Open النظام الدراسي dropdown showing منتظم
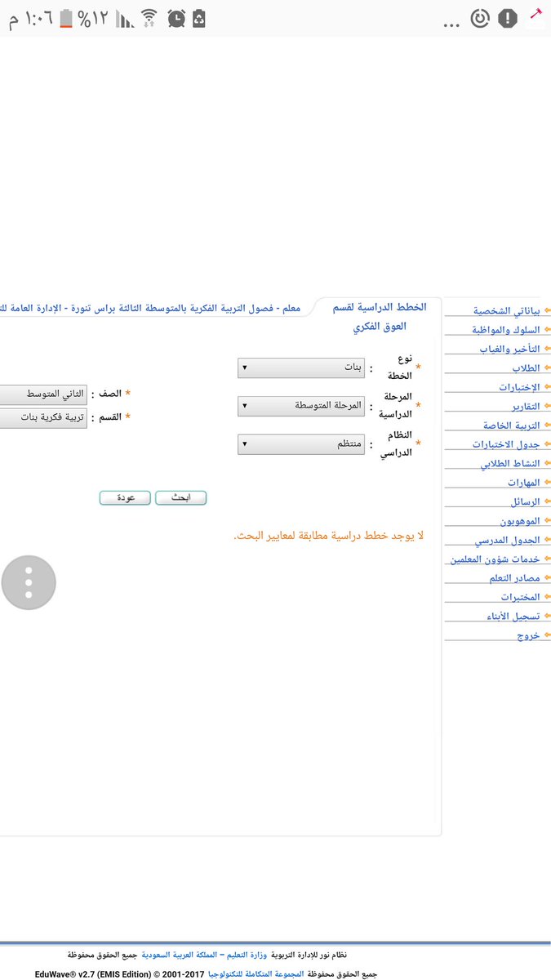Screen dimensions: 551x980 301,444
